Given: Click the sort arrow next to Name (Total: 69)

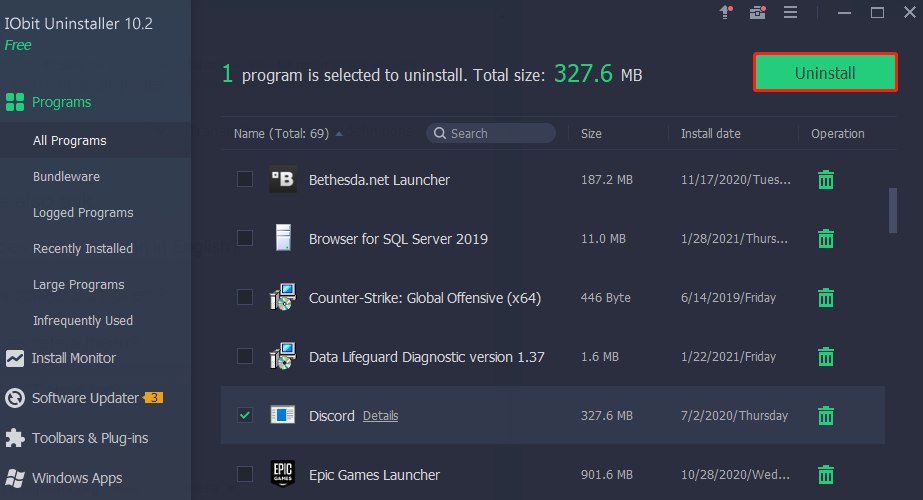Looking at the screenshot, I should (x=339, y=134).
